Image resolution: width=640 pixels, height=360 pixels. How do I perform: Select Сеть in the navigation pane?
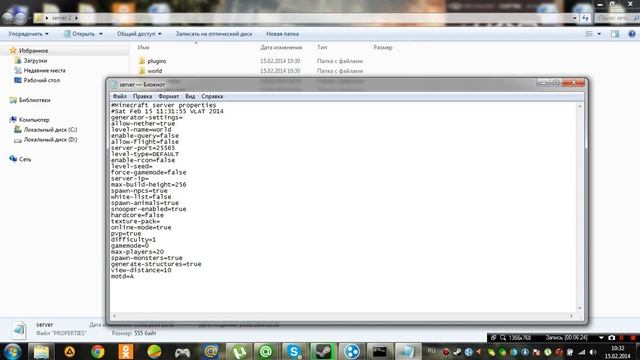(25, 159)
